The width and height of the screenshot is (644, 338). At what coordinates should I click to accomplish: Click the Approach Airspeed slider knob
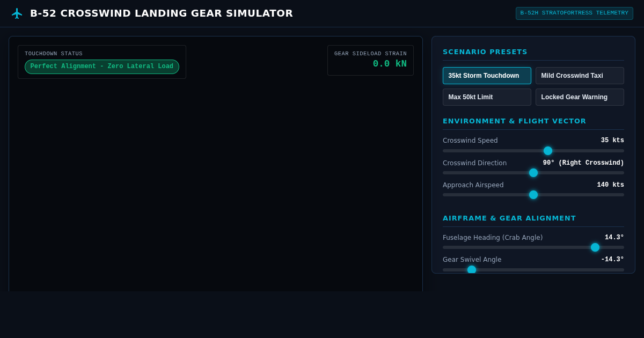533,195
